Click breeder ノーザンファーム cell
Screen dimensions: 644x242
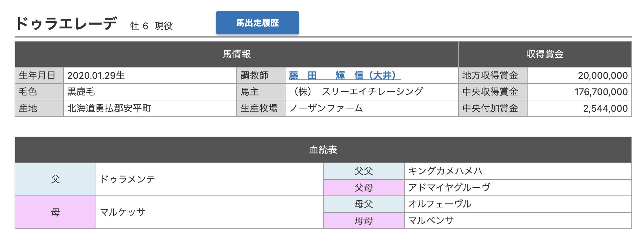[326, 108]
